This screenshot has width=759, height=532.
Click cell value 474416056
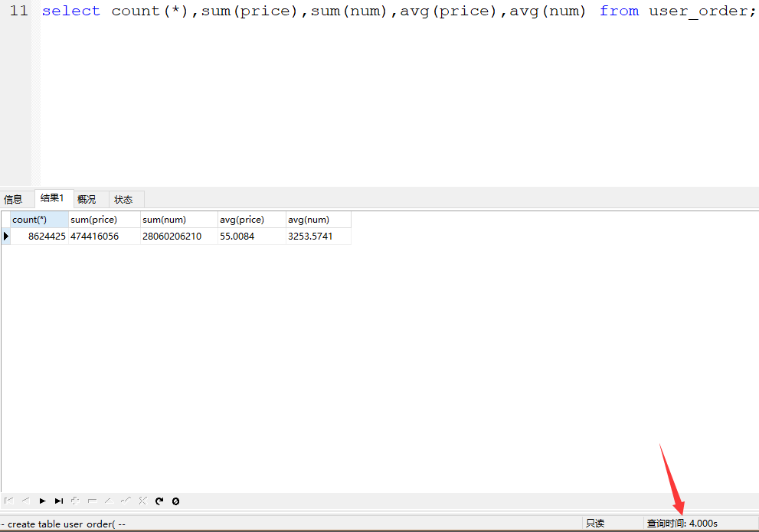(x=104, y=236)
